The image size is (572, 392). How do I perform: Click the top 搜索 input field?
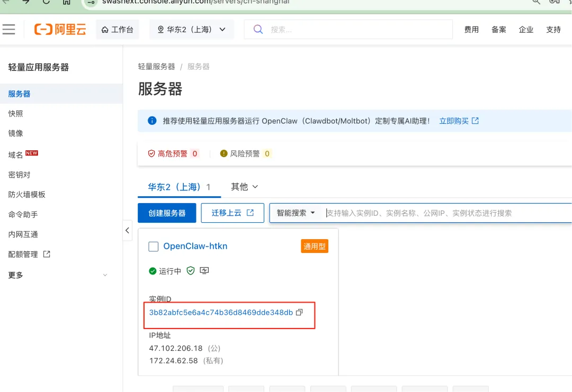[x=348, y=30]
